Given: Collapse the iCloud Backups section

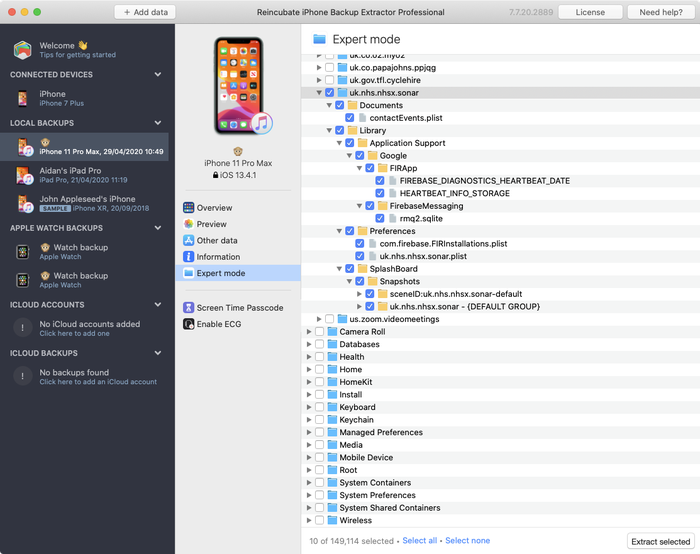Looking at the screenshot, I should coord(158,353).
